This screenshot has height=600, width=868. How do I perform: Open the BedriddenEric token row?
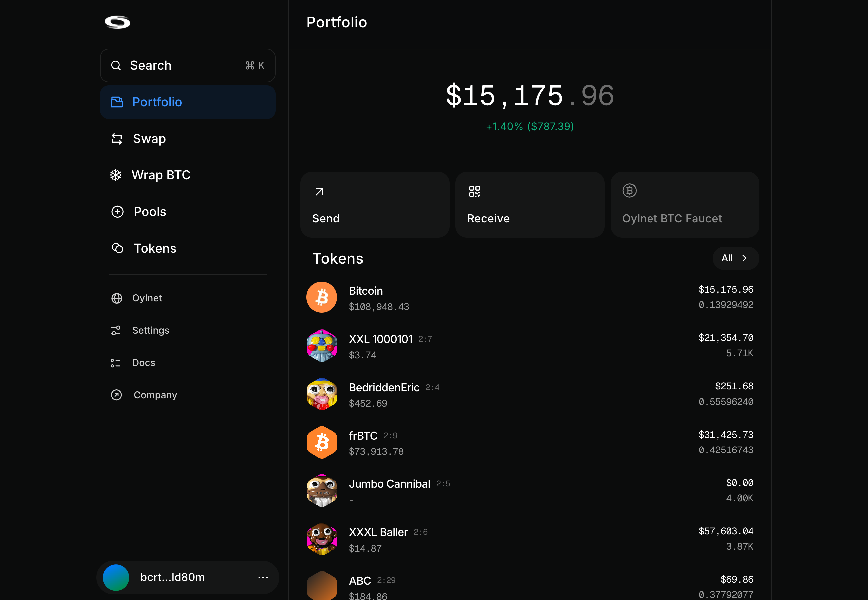(x=530, y=394)
